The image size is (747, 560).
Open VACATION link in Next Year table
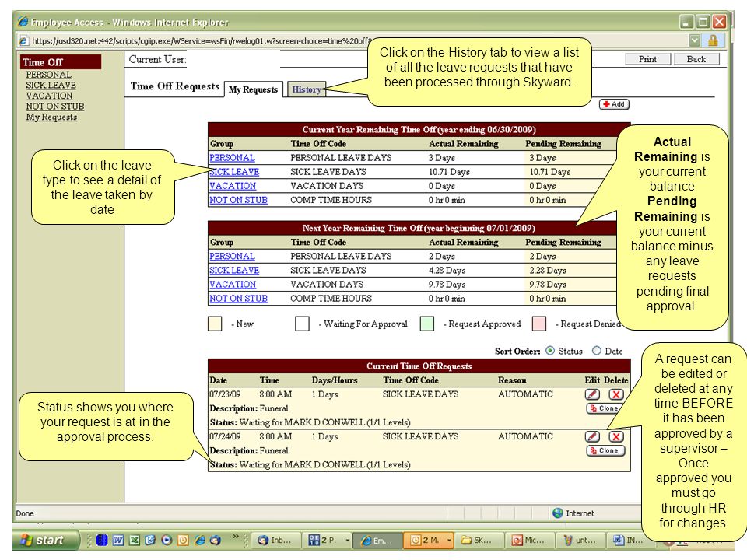coord(233,285)
